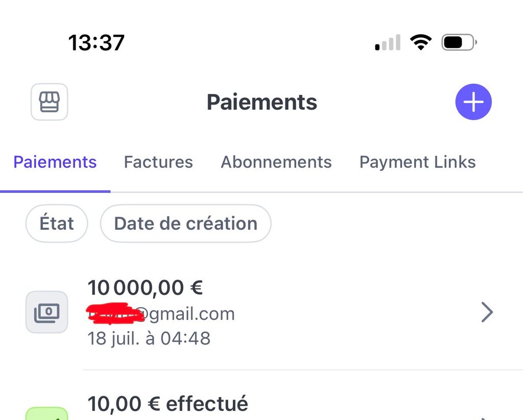Open the 10,00 € effectué payment
523x420 pixels.
[x=168, y=404]
